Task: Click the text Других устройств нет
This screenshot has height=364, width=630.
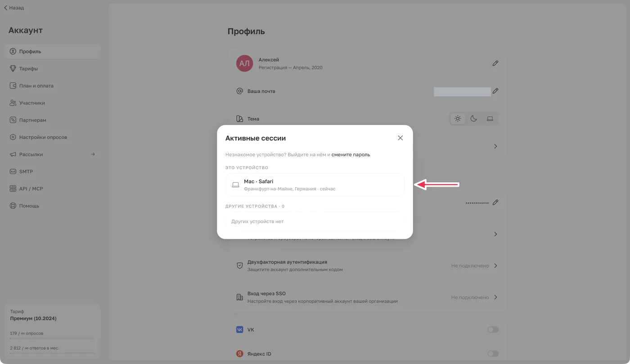Action: 257,221
